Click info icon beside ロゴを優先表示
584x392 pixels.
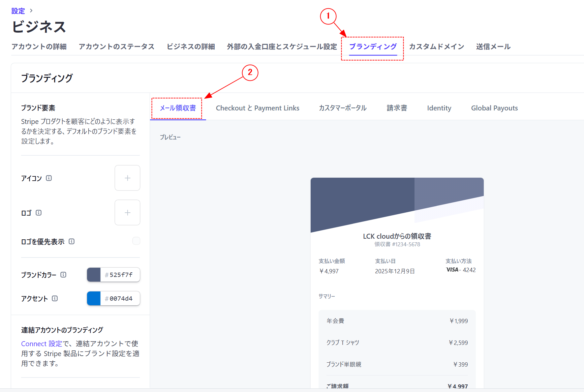point(72,241)
